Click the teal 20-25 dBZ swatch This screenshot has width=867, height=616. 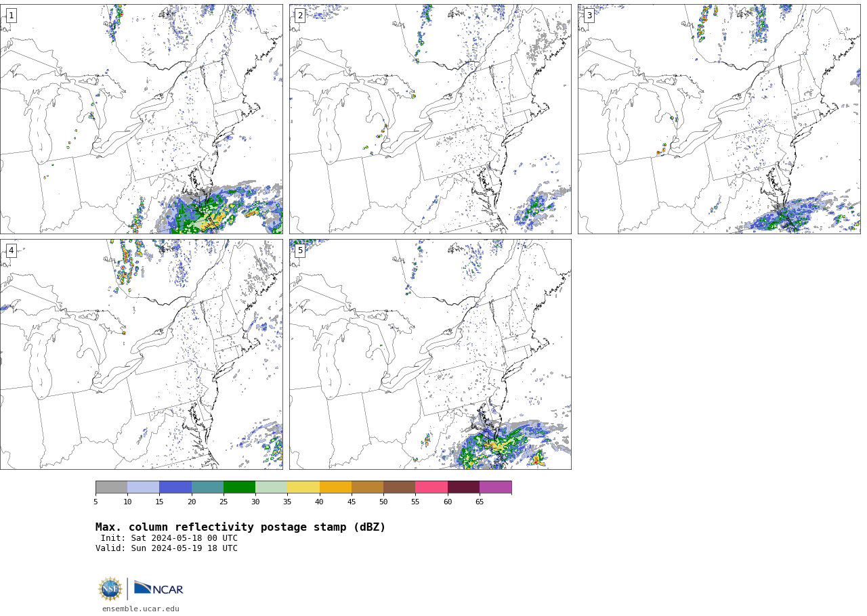(207, 487)
